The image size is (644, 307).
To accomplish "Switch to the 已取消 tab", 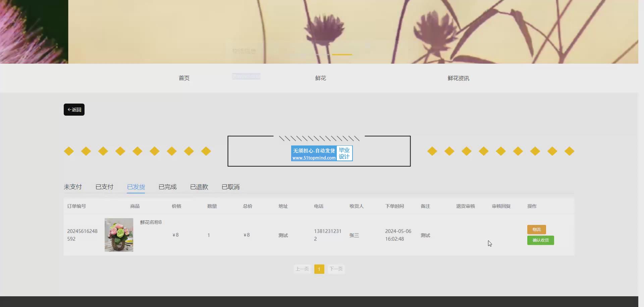I will pos(230,187).
